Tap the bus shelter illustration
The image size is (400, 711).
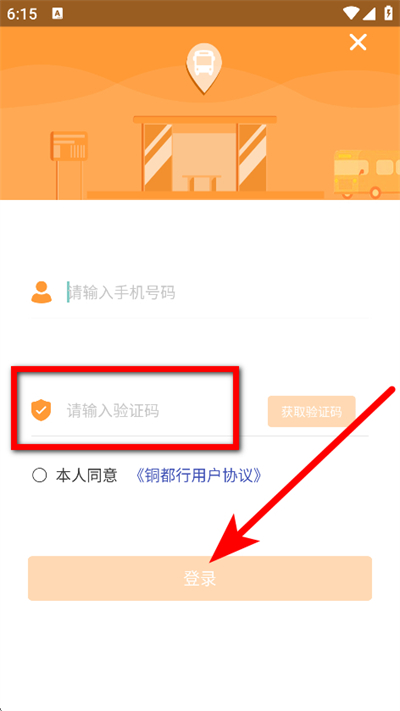tap(205, 156)
